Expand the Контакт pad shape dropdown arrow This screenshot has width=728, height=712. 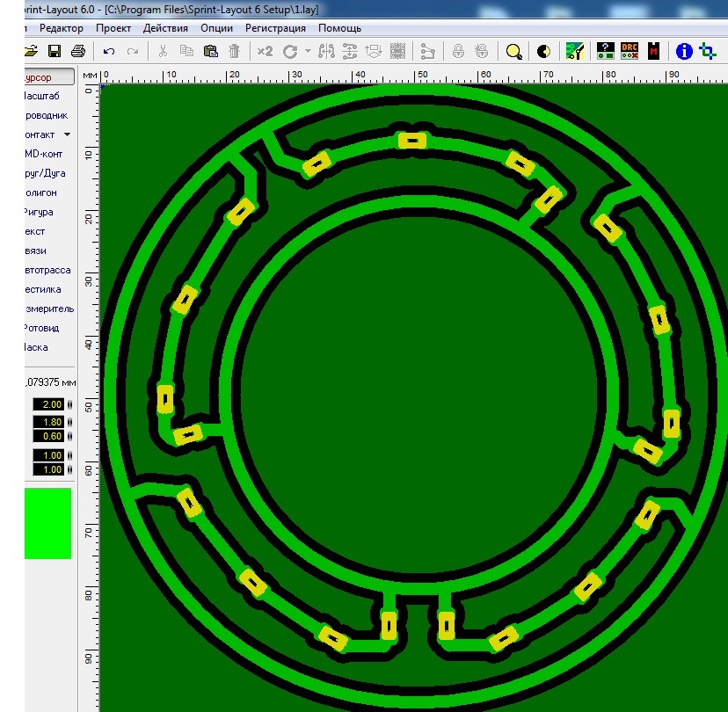coord(68,134)
